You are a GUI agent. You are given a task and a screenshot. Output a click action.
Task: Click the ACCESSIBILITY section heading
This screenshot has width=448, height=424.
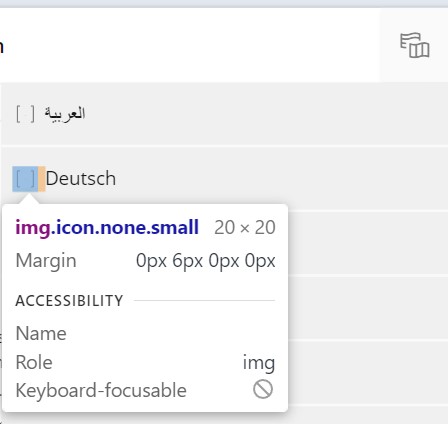click(x=69, y=301)
